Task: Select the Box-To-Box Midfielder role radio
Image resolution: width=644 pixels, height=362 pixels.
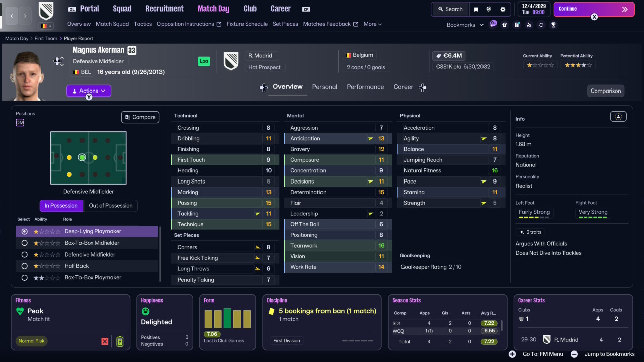Action: click(24, 243)
